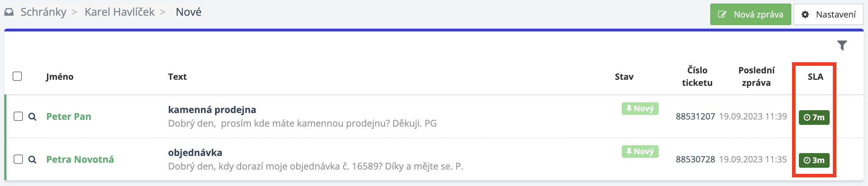Open Nastavení settings button
This screenshot has height=186, width=868.
(x=828, y=14)
